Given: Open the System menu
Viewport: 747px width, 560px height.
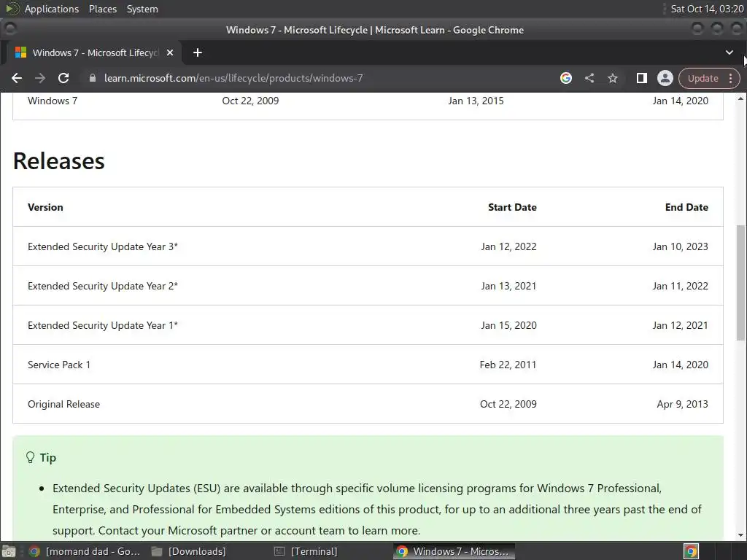Looking at the screenshot, I should [142, 9].
